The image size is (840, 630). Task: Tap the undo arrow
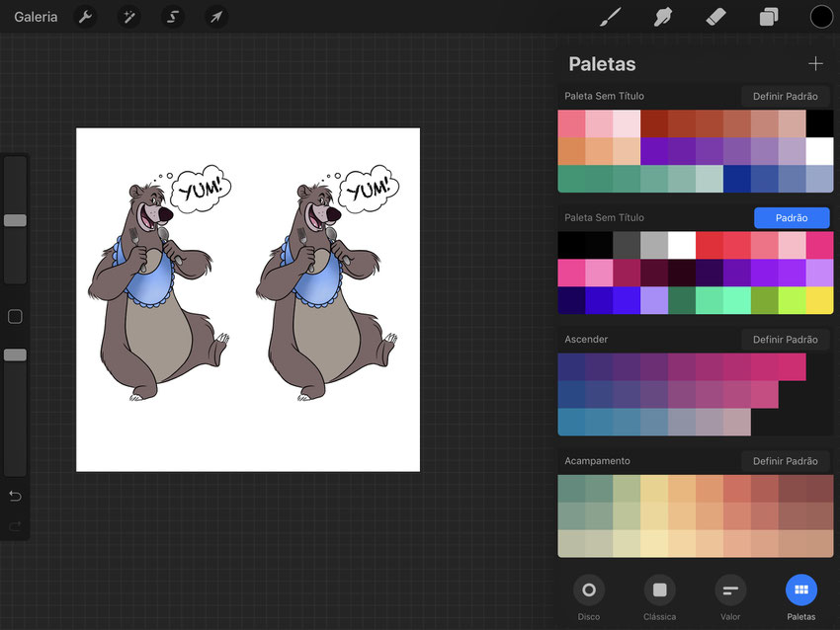[x=15, y=496]
